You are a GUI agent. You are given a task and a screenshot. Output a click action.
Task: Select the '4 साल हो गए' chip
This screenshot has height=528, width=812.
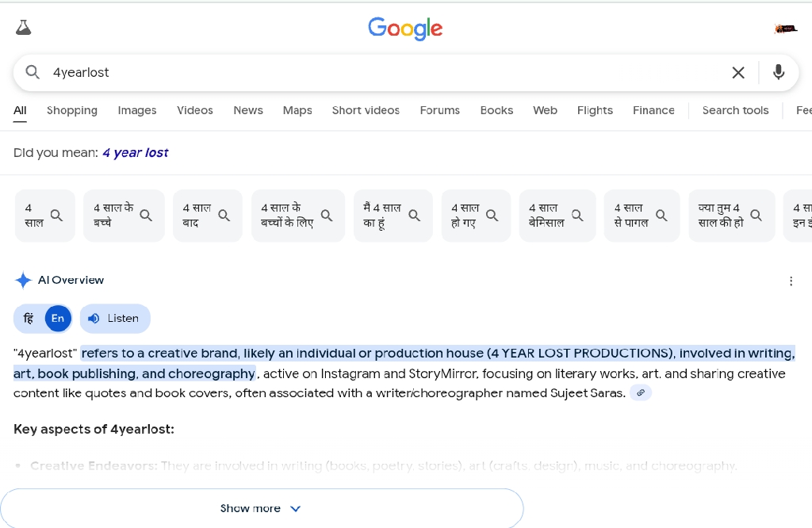point(476,216)
